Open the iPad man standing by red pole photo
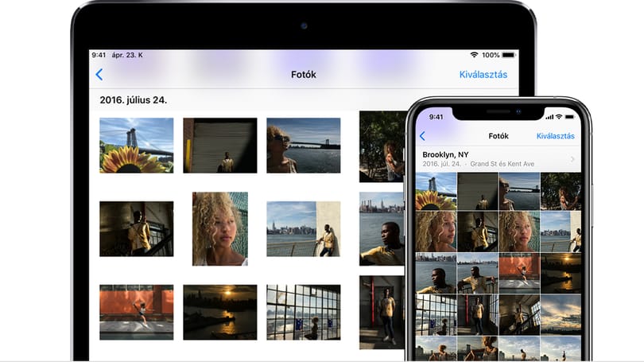The image size is (644, 362). pyautogui.click(x=382, y=313)
